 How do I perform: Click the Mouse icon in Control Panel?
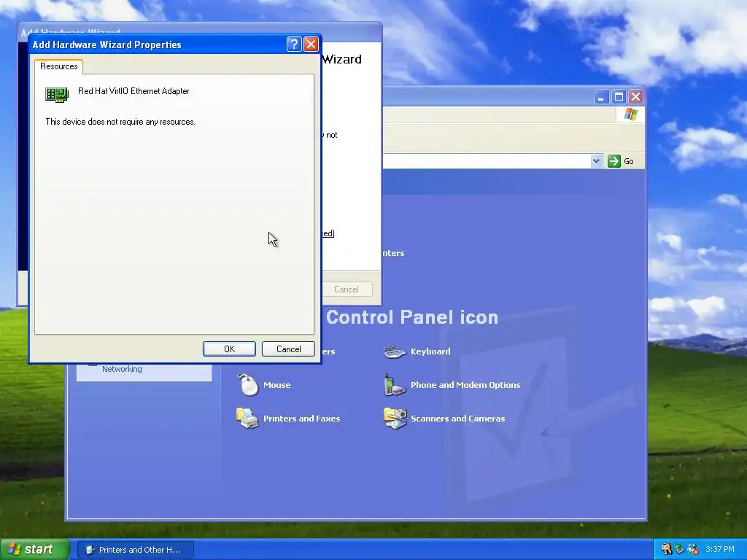click(248, 385)
